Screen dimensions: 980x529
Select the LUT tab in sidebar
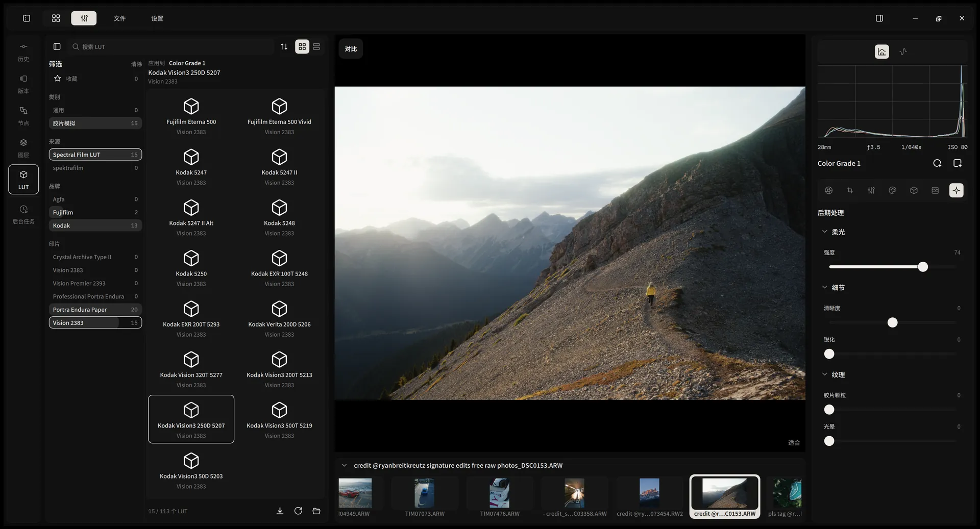coord(23,180)
